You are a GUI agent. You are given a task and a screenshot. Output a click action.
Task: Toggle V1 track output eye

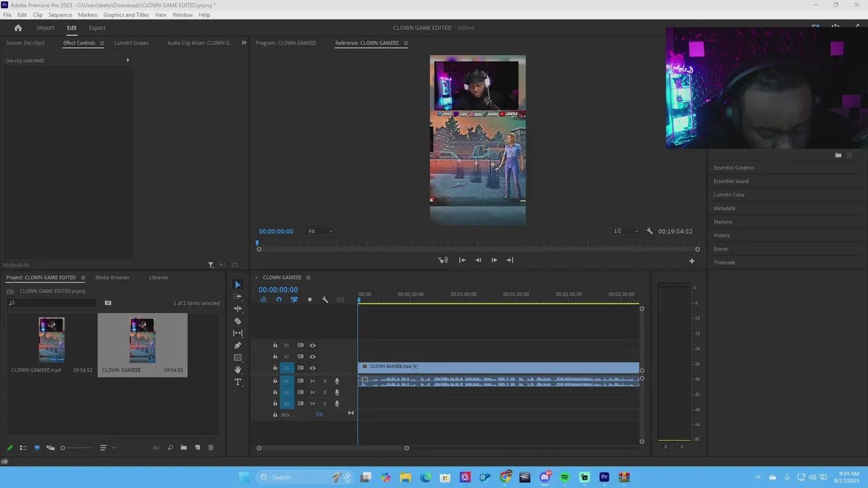[x=313, y=368]
